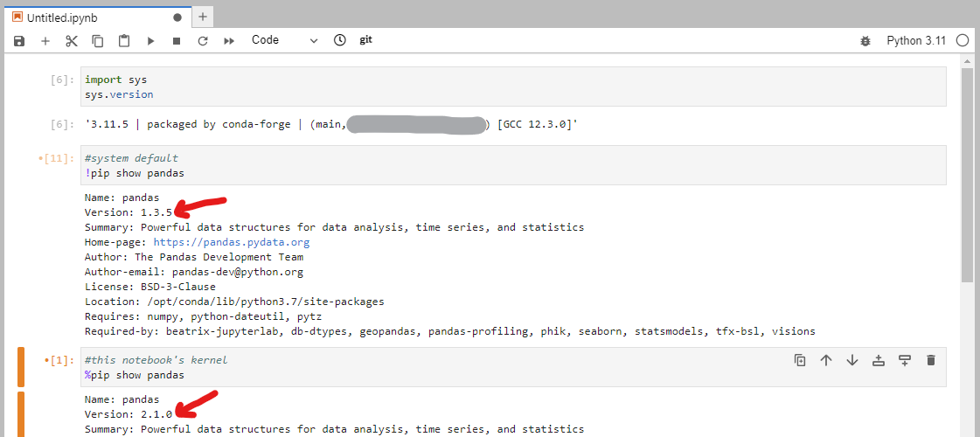Click the Version: 1.3.5 output line
The width and height of the screenshot is (980, 437).
tap(129, 212)
